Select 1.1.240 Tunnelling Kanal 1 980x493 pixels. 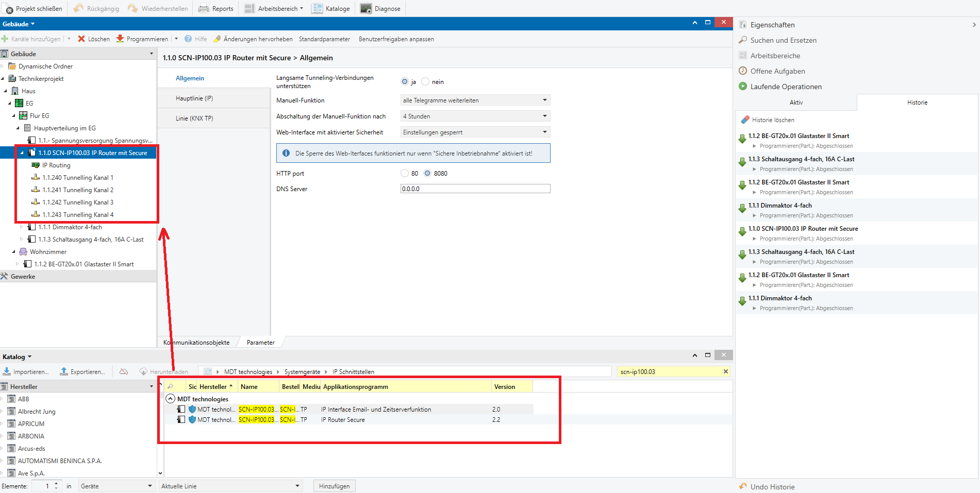point(77,177)
